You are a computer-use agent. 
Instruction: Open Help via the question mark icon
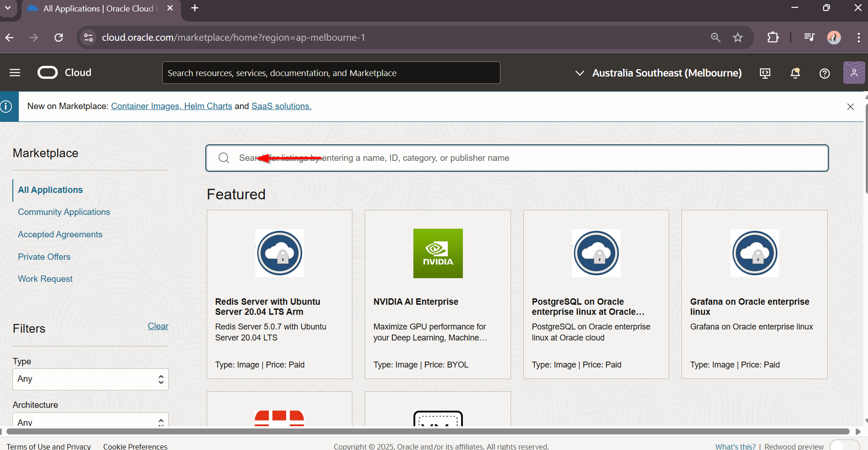tap(824, 73)
